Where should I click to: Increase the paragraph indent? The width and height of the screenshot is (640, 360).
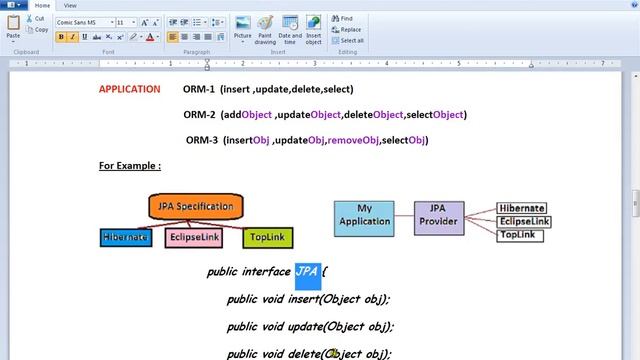(x=184, y=22)
